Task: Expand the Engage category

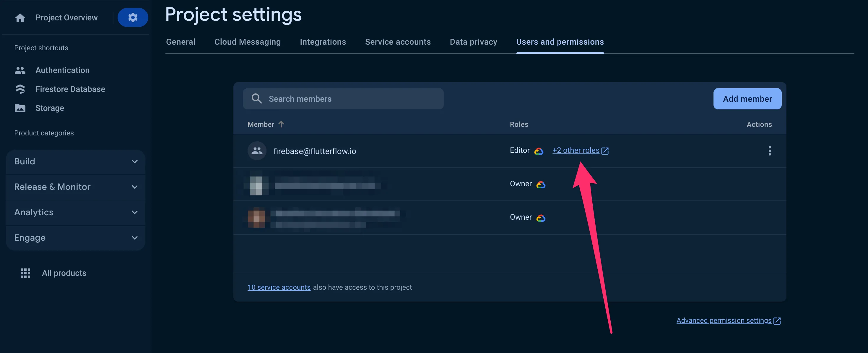Action: pyautogui.click(x=75, y=238)
